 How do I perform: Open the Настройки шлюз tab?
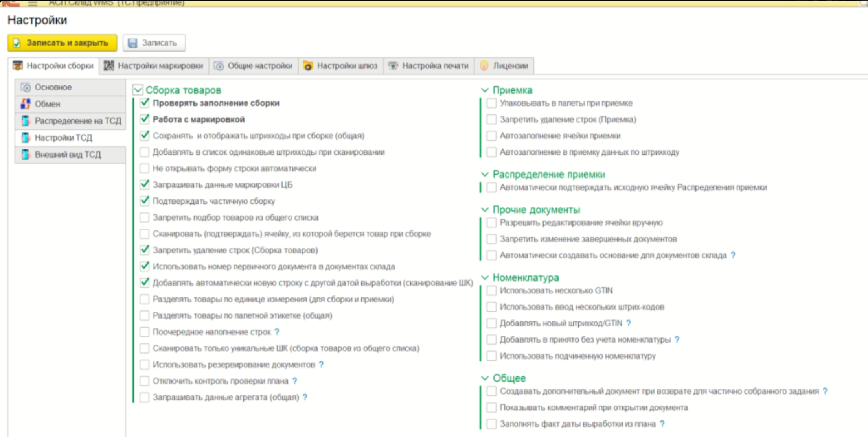[x=340, y=66]
